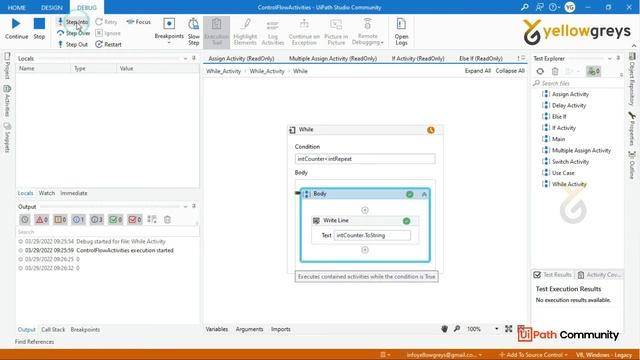
Task: Switch to the DESIGN ribbon tab
Action: [52, 7]
